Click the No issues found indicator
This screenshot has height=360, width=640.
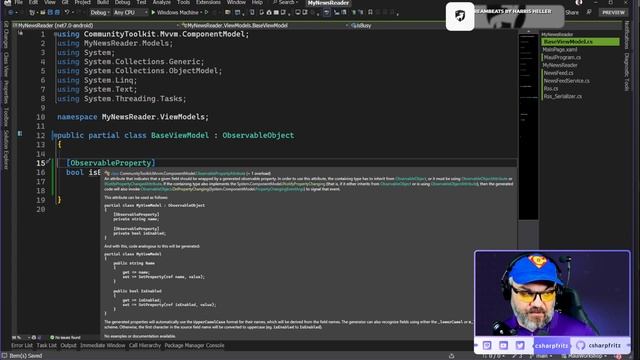65,338
